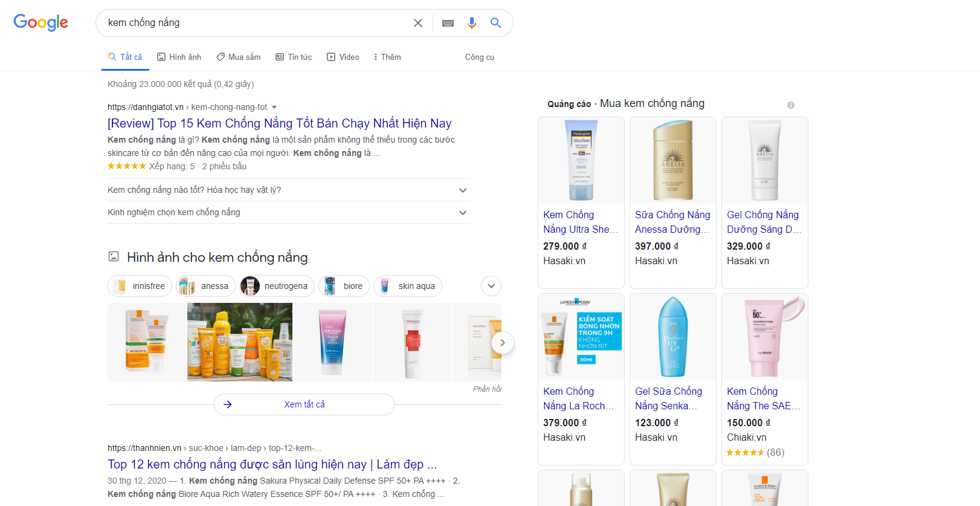
Task: Switch to the Video tab
Action: pos(343,57)
